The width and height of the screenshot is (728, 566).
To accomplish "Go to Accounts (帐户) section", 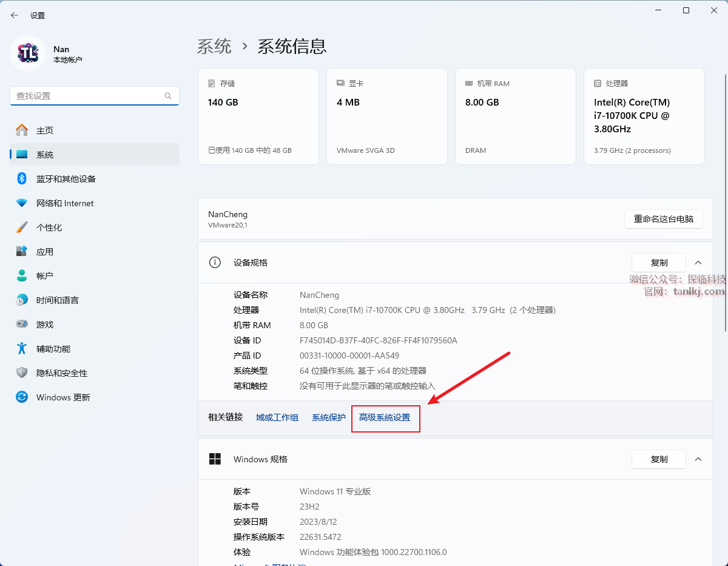I will (x=44, y=276).
